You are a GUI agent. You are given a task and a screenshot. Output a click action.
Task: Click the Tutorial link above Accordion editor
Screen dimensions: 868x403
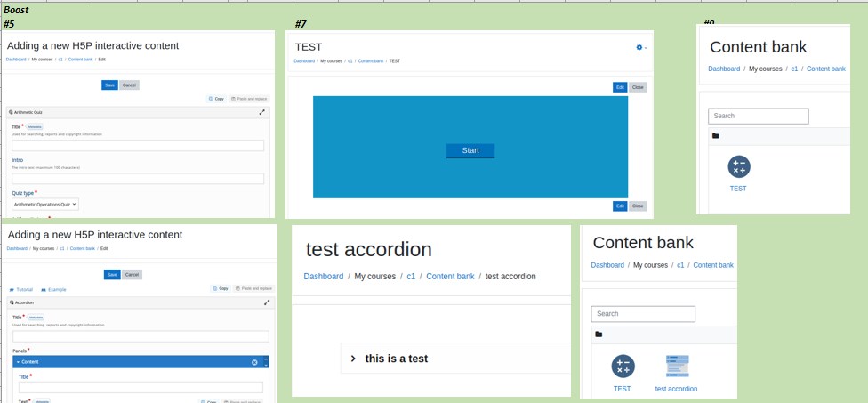21,289
